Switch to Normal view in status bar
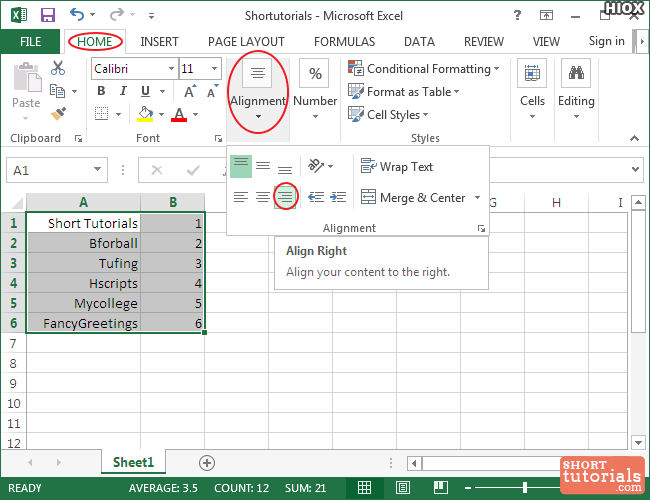The width and height of the screenshot is (650, 500). (364, 488)
